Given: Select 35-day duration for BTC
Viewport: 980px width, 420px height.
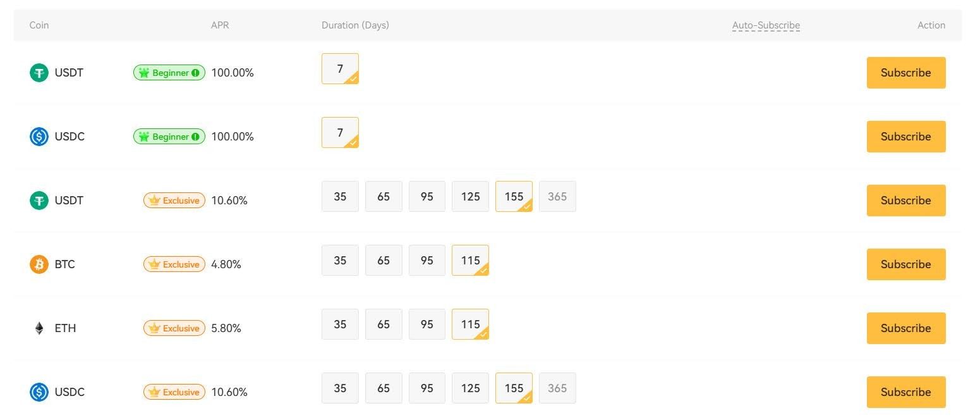Looking at the screenshot, I should click(340, 261).
